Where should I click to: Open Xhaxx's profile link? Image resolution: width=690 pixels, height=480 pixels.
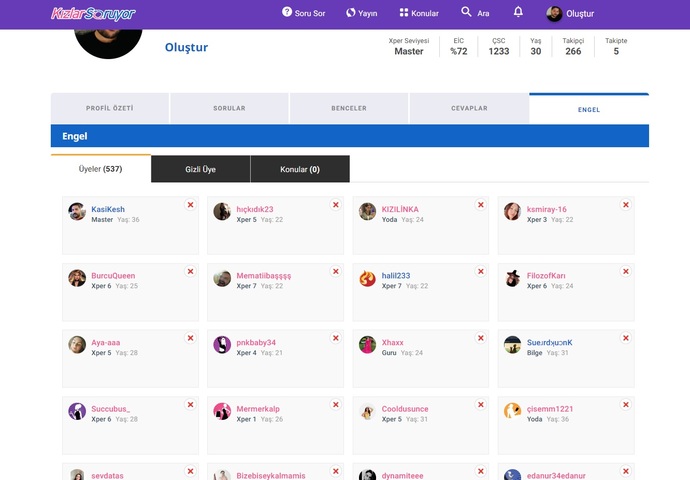coord(393,342)
